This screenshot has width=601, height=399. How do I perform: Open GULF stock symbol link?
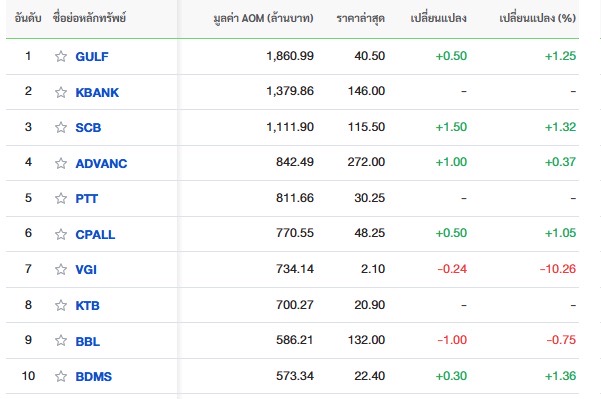click(x=92, y=57)
